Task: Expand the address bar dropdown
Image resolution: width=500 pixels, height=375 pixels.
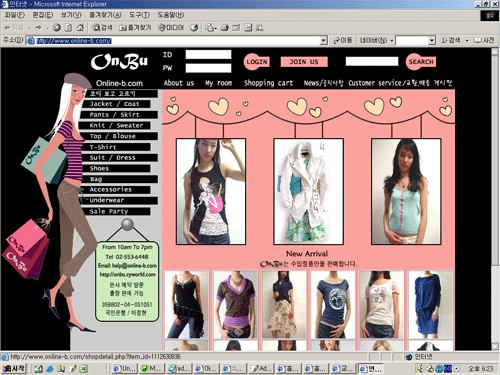Action: pyautogui.click(x=323, y=41)
